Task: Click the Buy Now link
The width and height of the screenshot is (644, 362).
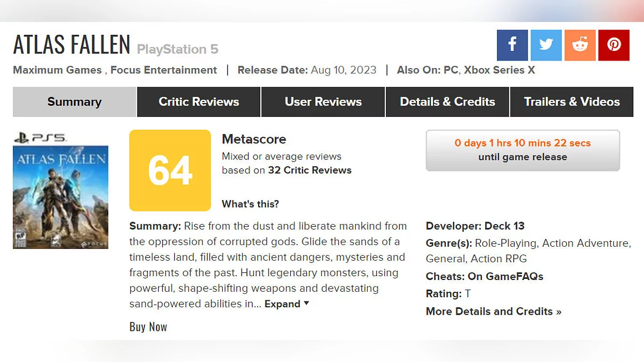Action: coord(148,327)
